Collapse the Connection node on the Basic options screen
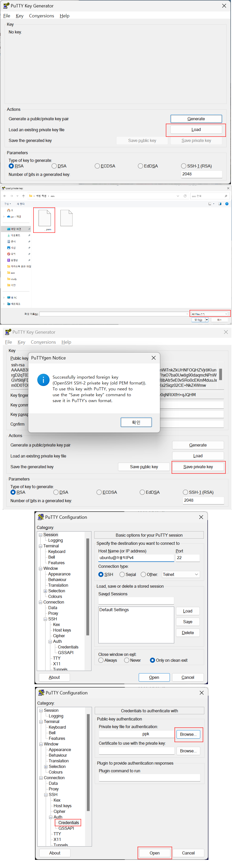 pos(40,602)
